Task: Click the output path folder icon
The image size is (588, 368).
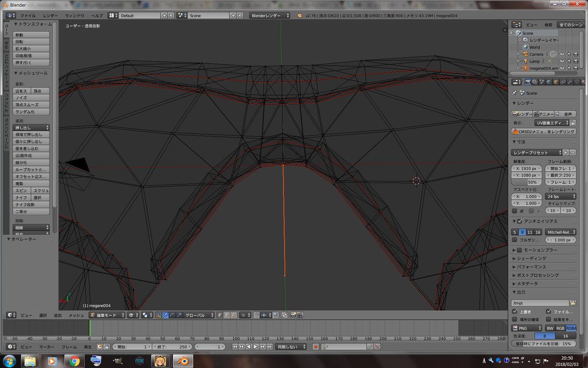Action: click(573, 303)
